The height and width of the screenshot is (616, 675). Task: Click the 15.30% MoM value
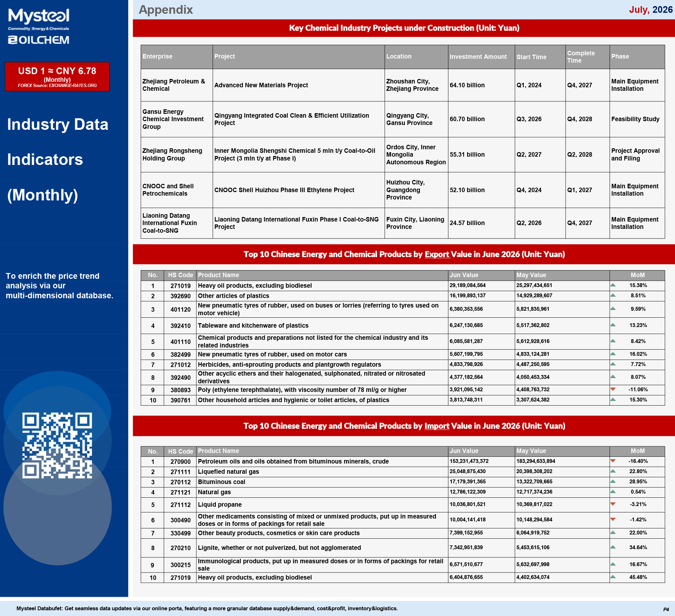tap(638, 400)
